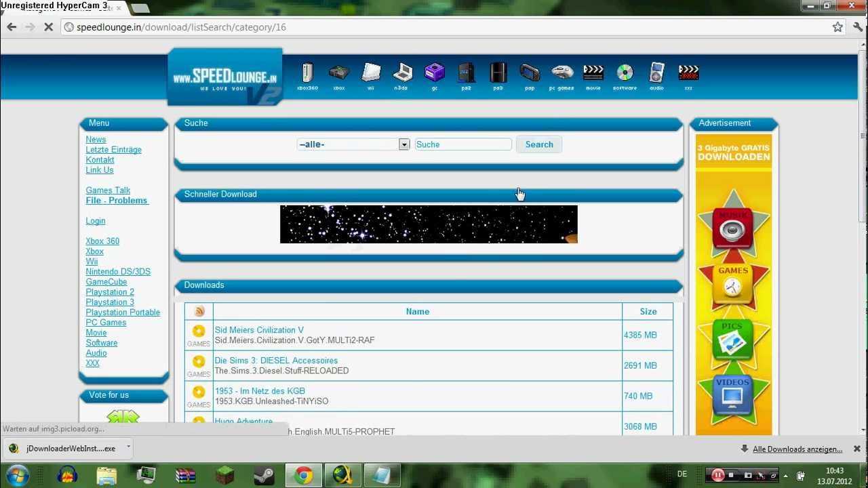868x488 pixels.
Task: Open the ps2 console icon
Action: point(466,76)
